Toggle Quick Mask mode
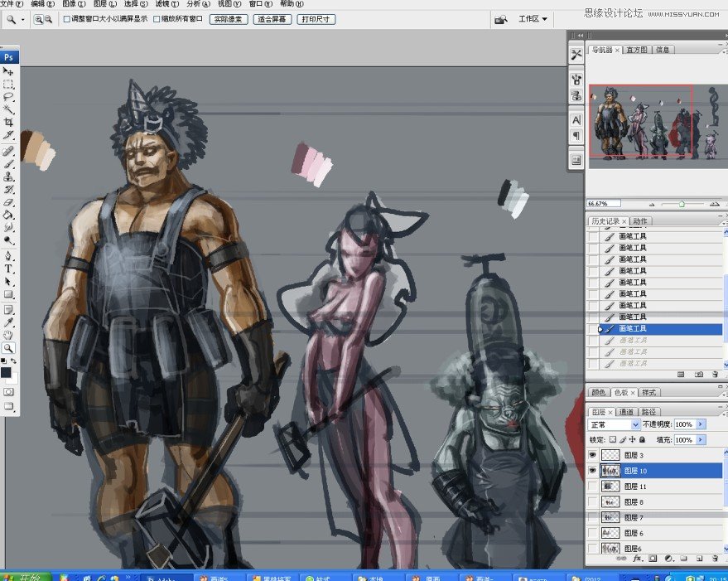728x581 pixels. 8,392
